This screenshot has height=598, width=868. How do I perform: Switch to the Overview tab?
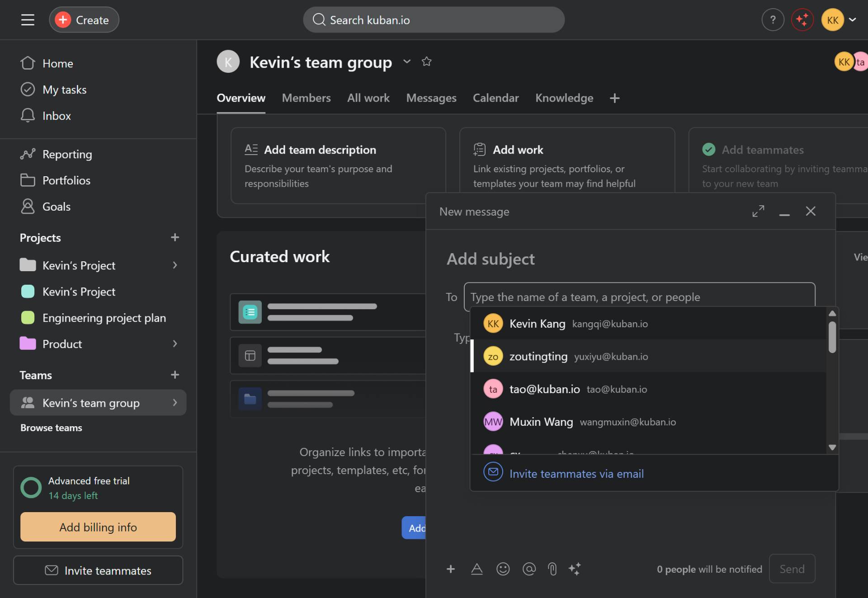tap(241, 98)
